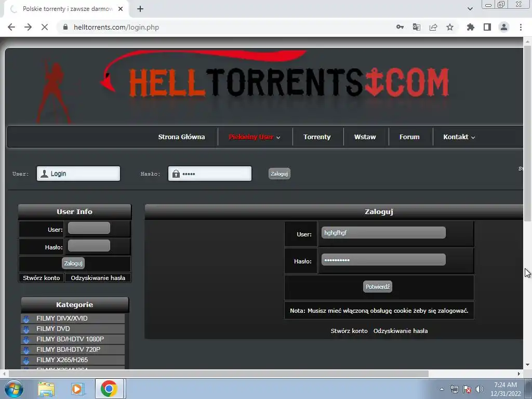Click the top bar Zaloguj button
The height and width of the screenshot is (399, 532).
pyautogui.click(x=279, y=174)
